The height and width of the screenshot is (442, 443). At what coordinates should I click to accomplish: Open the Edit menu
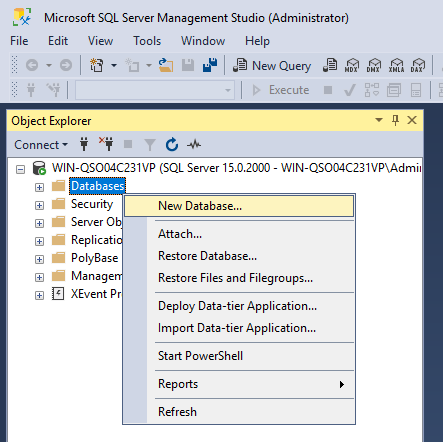(58, 41)
